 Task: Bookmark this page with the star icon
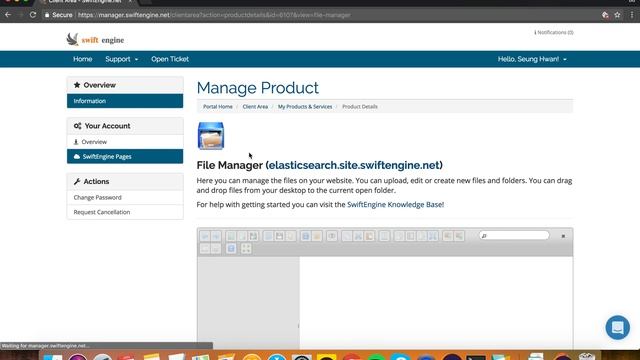(x=617, y=15)
